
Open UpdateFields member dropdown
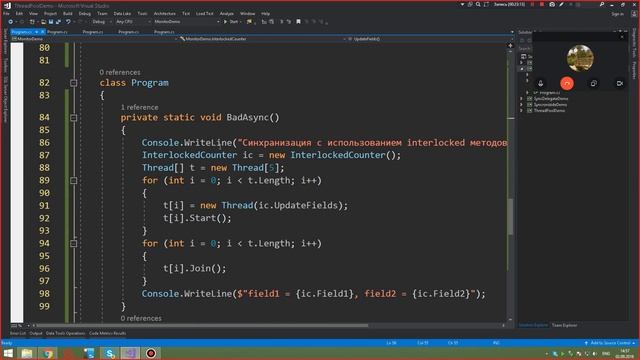pos(429,39)
